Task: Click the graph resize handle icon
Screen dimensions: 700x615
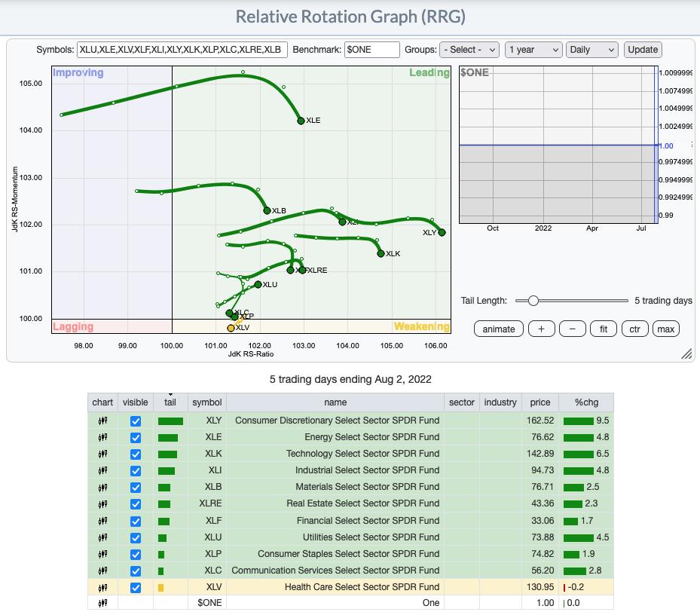Action: [686, 353]
